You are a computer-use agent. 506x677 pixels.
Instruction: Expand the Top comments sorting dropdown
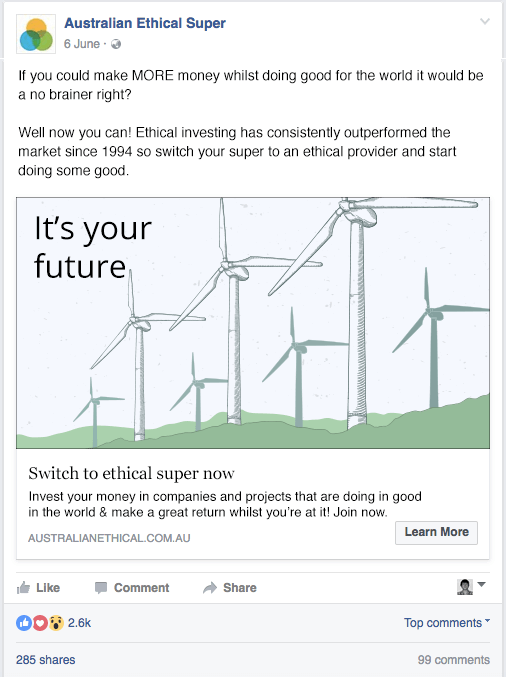point(447,623)
